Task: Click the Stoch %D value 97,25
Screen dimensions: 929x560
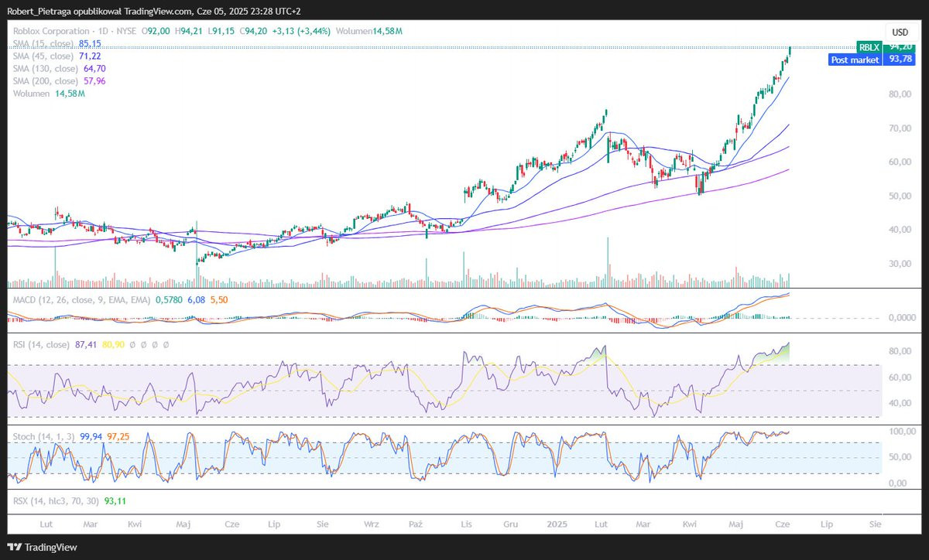Action: (116, 437)
